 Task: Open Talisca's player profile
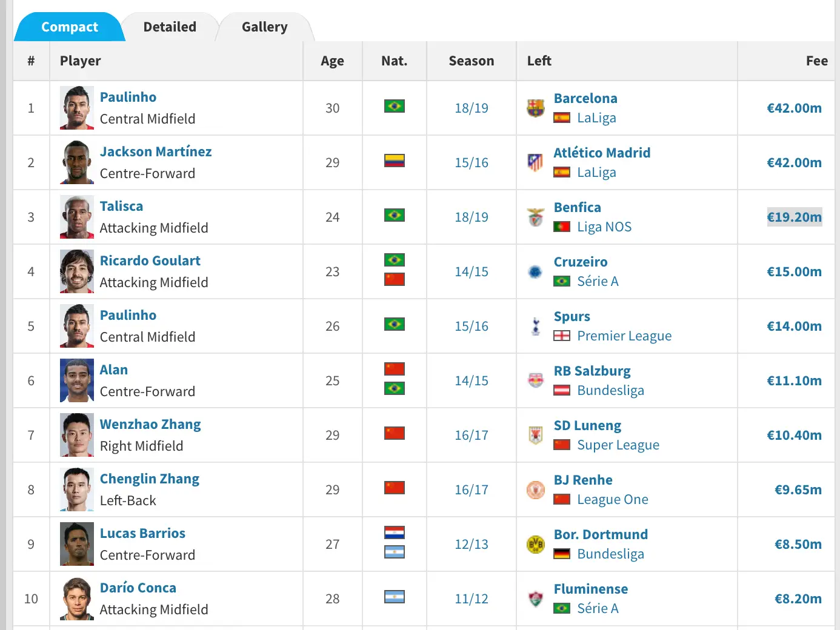coord(121,206)
